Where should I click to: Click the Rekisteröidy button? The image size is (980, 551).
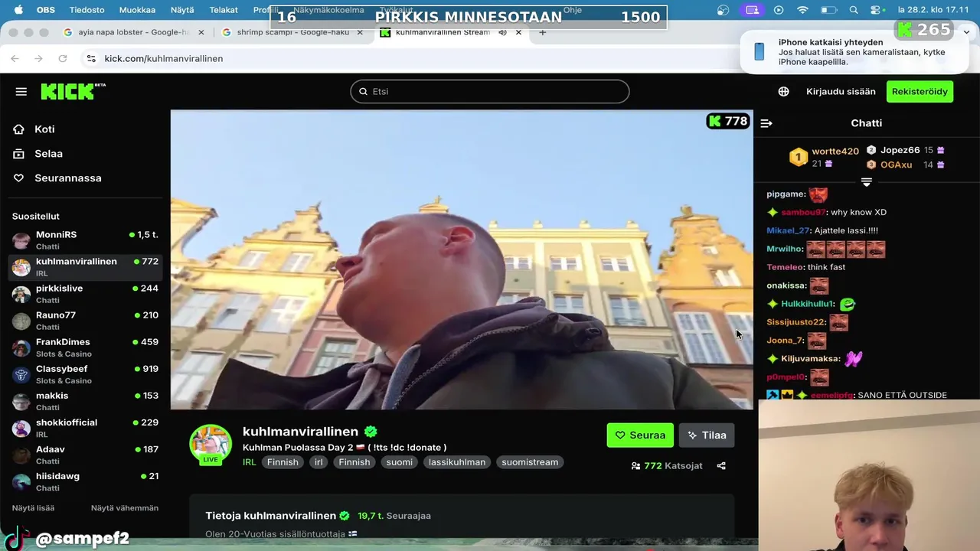920,91
